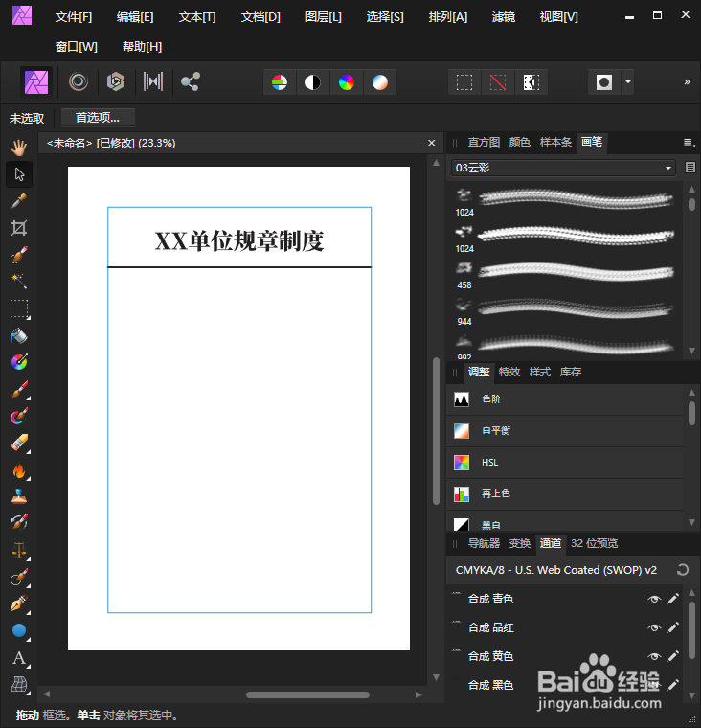Image resolution: width=701 pixels, height=728 pixels.
Task: Open the 滤镜 menu
Action: click(x=503, y=17)
